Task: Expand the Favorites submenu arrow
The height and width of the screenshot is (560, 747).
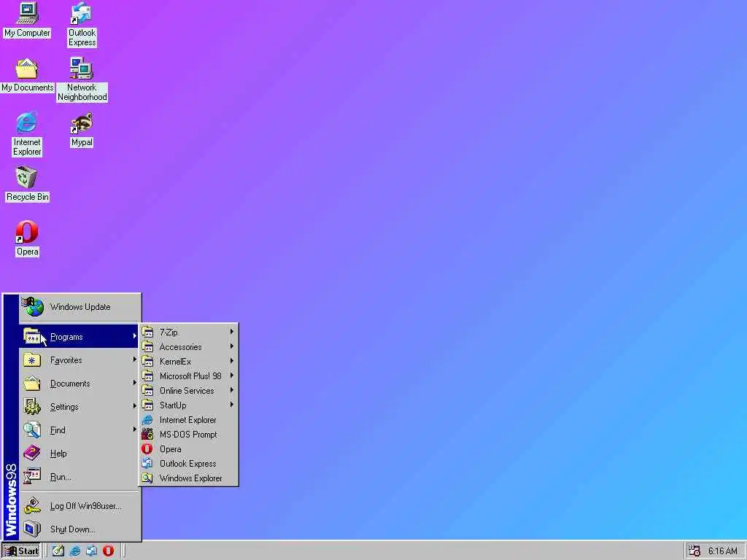Action: [134, 359]
